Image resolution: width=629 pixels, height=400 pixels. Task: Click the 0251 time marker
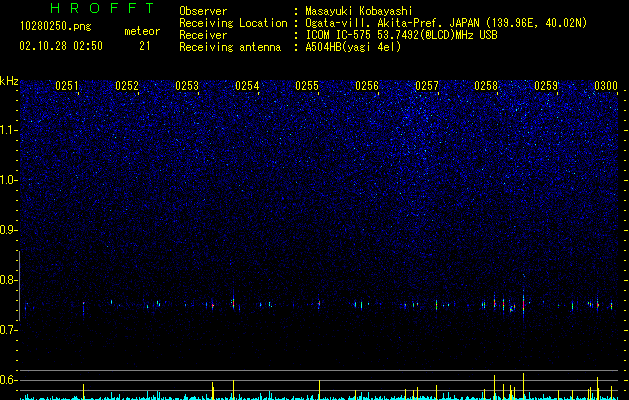click(67, 86)
